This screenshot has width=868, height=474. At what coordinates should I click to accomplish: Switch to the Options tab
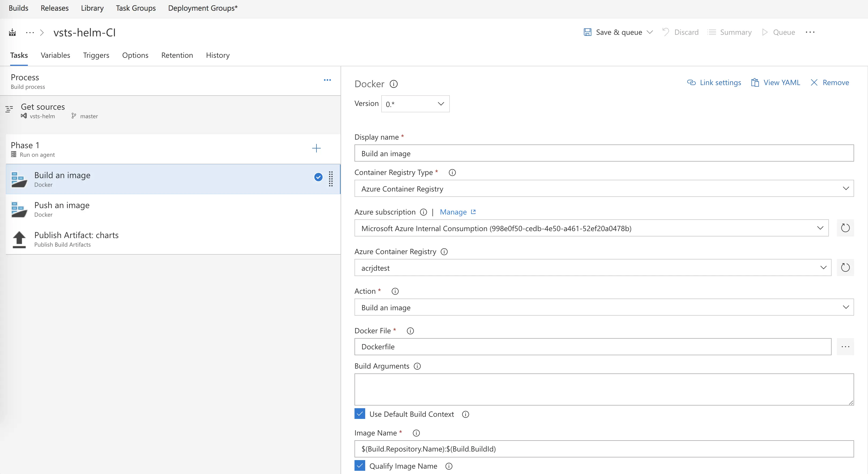click(135, 55)
